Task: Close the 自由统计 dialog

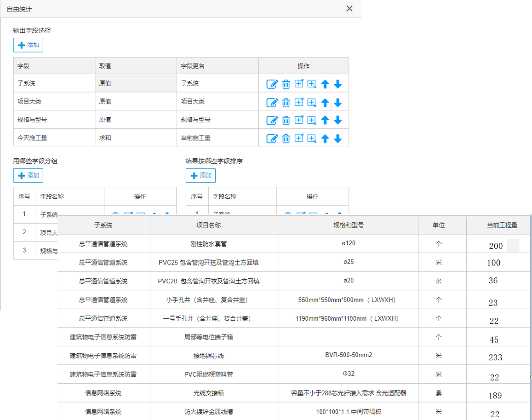Action: (349, 8)
